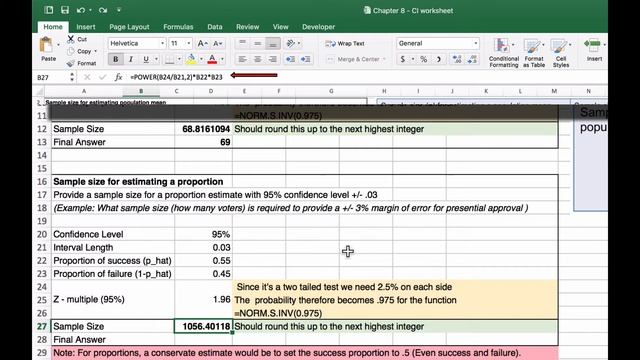
Task: Apply the percent style format
Action: point(424,59)
